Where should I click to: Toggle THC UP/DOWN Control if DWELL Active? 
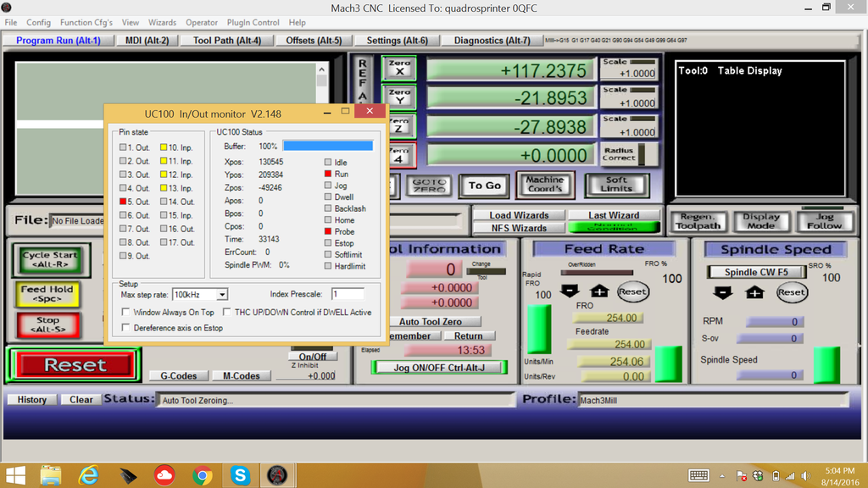tap(227, 312)
